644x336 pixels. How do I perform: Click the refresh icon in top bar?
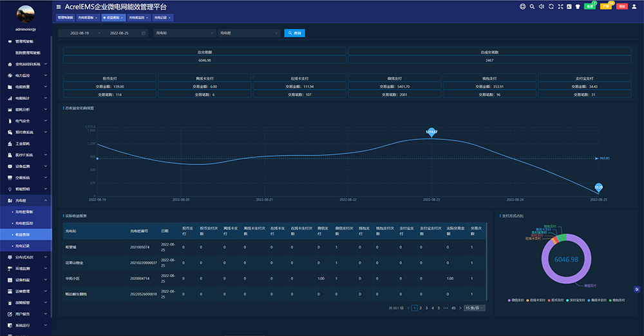(x=551, y=6)
